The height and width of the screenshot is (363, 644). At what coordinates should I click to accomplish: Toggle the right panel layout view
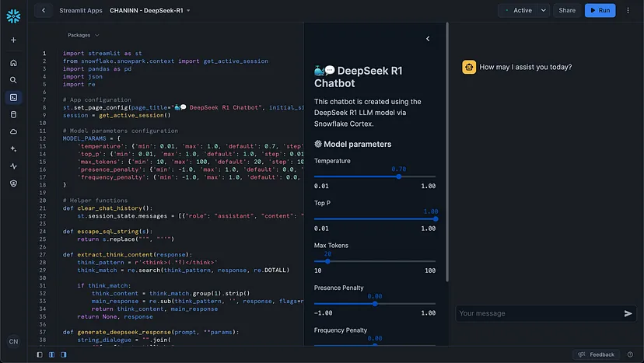click(x=64, y=354)
